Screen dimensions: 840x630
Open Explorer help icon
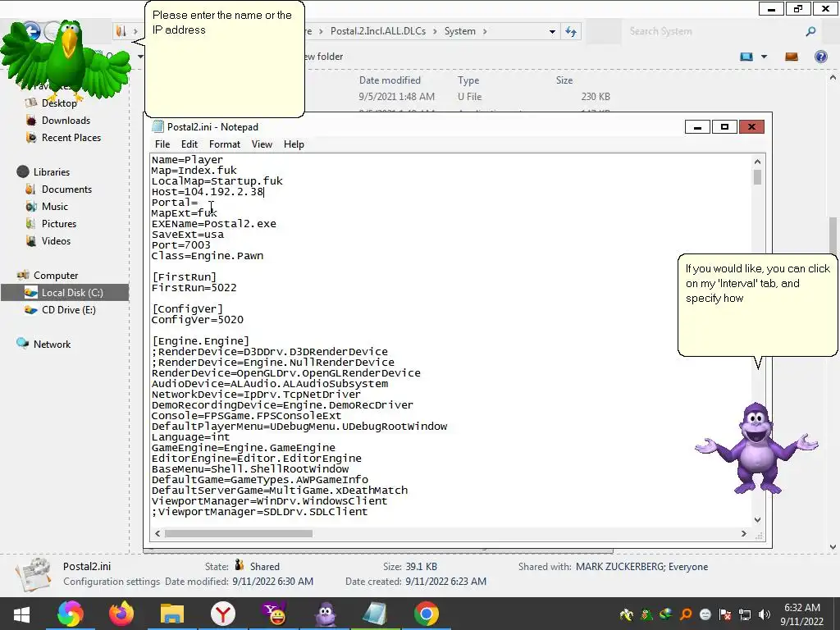820,57
